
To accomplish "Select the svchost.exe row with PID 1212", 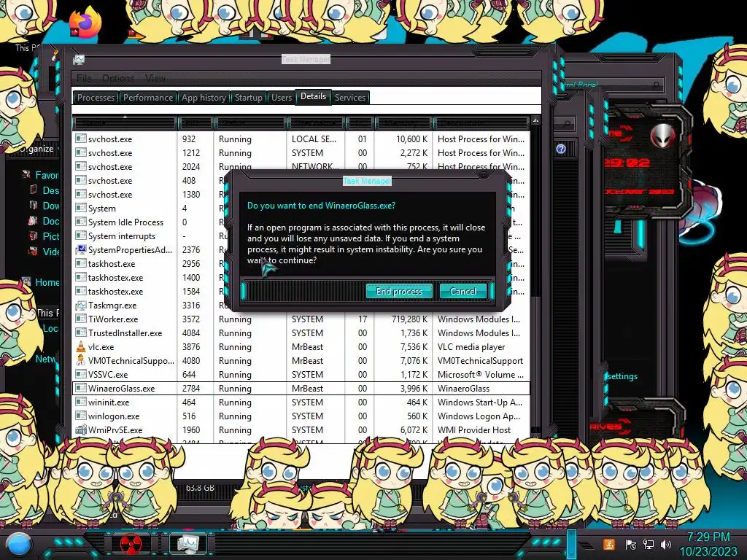I will click(x=301, y=153).
